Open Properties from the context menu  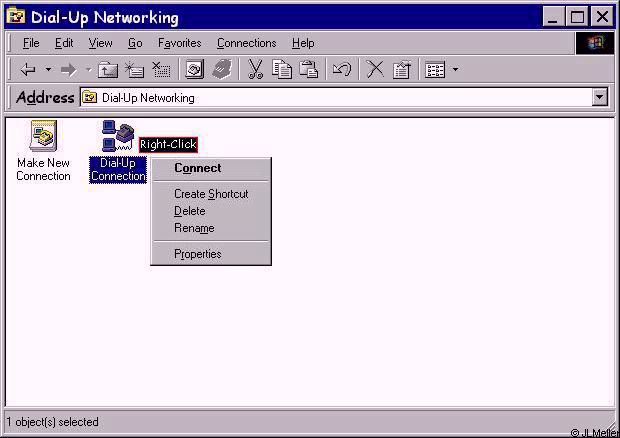tap(211, 254)
